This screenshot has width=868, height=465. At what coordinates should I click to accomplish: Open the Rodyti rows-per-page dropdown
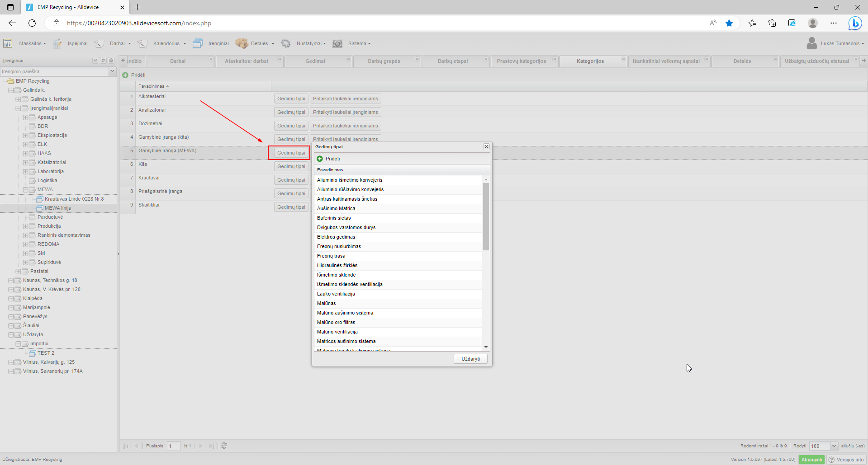(834, 446)
